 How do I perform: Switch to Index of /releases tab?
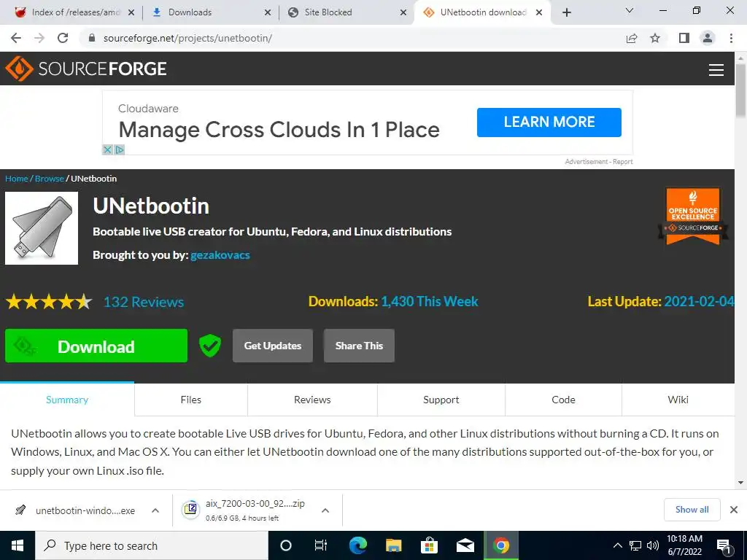pyautogui.click(x=75, y=12)
